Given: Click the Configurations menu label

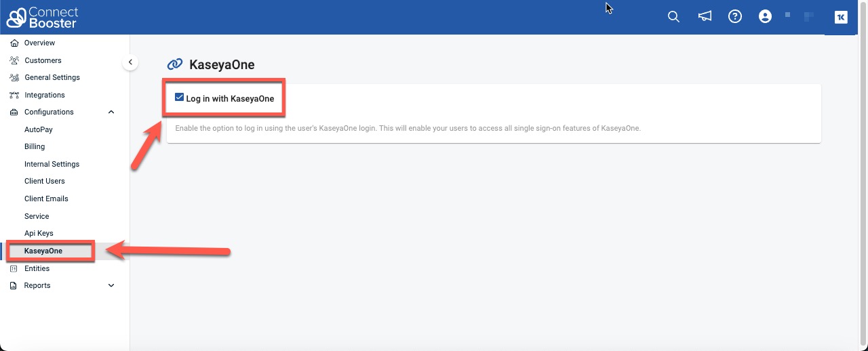Looking at the screenshot, I should [49, 112].
